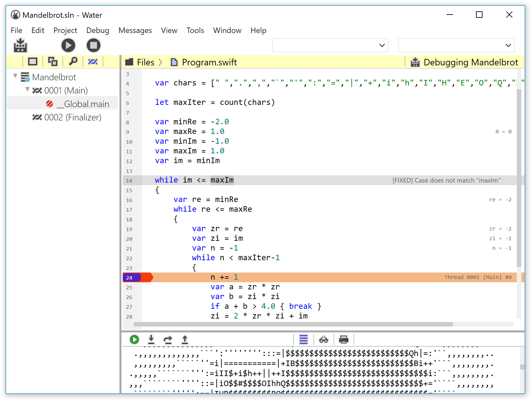The height and width of the screenshot is (401, 532).
Task: Select the single window pane icon
Action: tap(33, 61)
